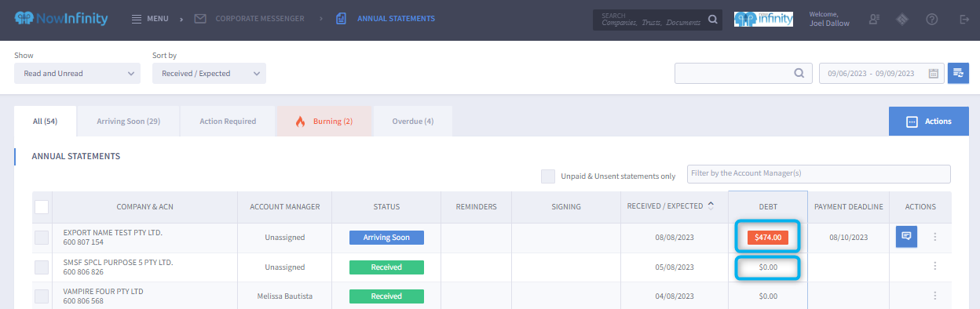Click the Account Manager filter field
980x309 pixels.
[819, 173]
